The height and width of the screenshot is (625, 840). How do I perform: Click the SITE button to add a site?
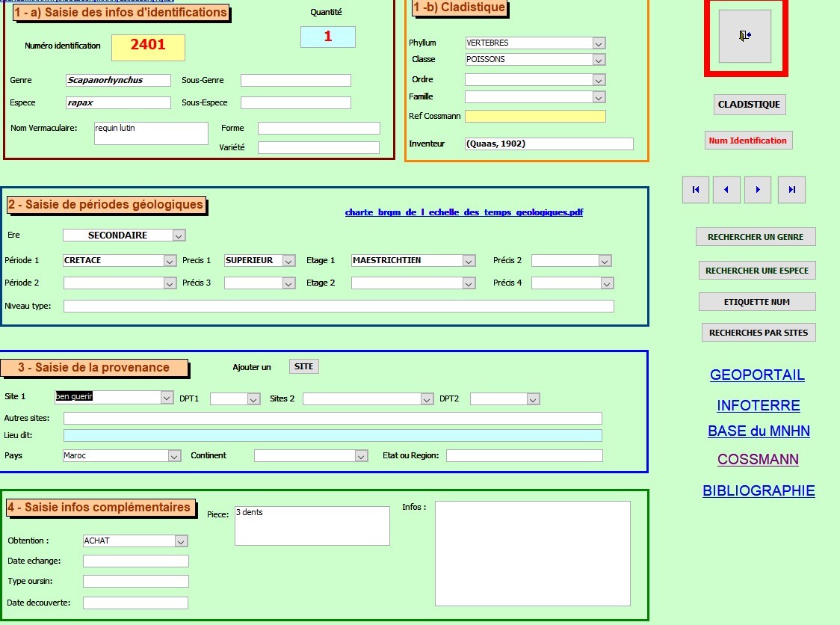click(304, 366)
